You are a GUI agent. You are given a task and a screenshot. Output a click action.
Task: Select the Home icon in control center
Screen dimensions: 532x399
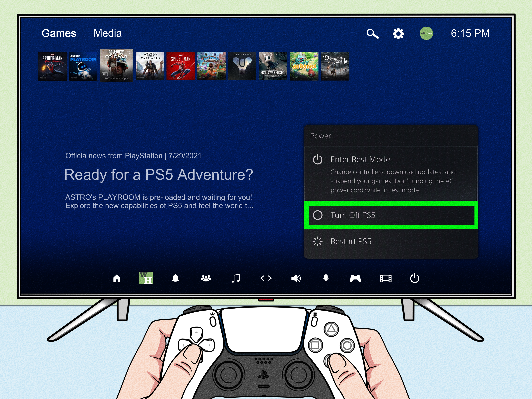[x=117, y=278]
